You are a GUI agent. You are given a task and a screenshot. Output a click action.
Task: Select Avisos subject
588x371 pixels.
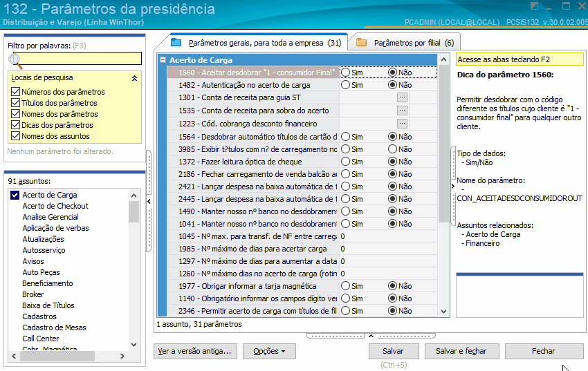(33, 261)
